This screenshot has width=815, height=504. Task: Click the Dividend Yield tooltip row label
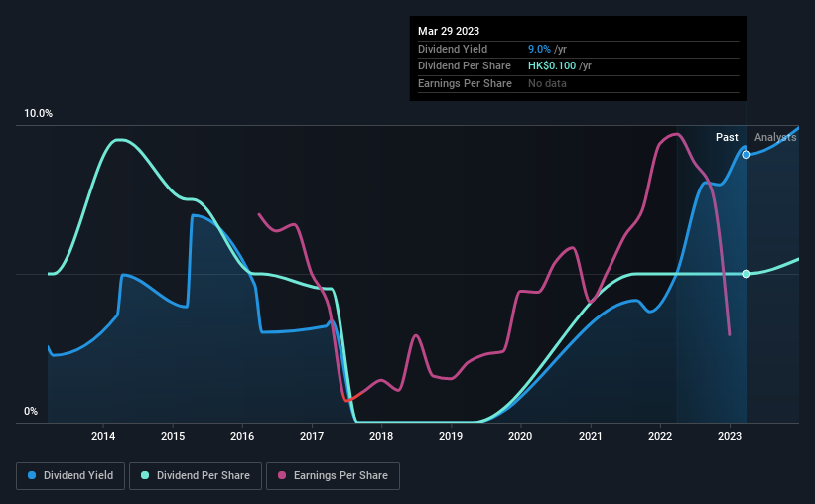pos(453,49)
